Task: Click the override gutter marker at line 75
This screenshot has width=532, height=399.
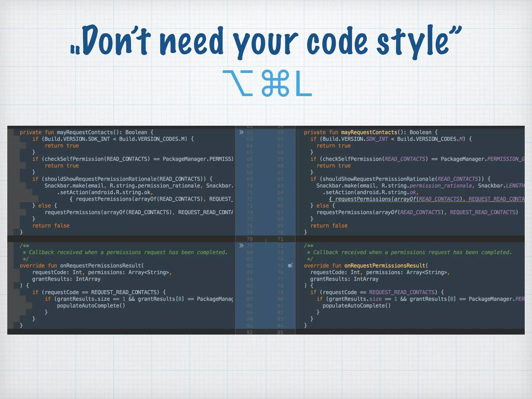Action: click(x=290, y=265)
